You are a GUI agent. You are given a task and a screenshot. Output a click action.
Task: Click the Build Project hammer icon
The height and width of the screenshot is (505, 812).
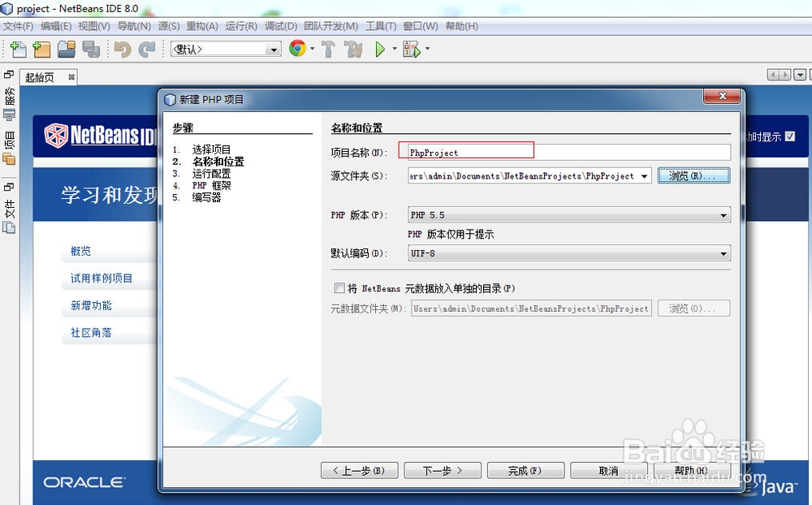pyautogui.click(x=328, y=50)
